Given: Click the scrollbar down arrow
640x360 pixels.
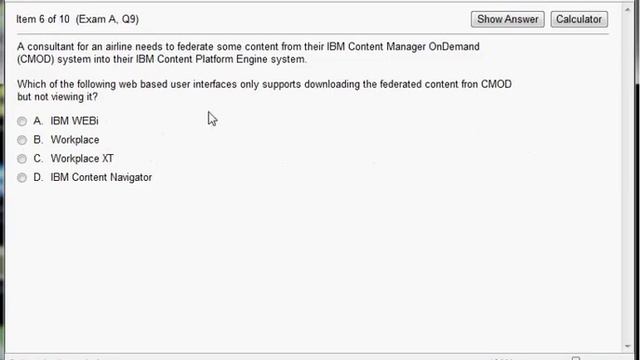Looking at the screenshot, I should point(628,347).
